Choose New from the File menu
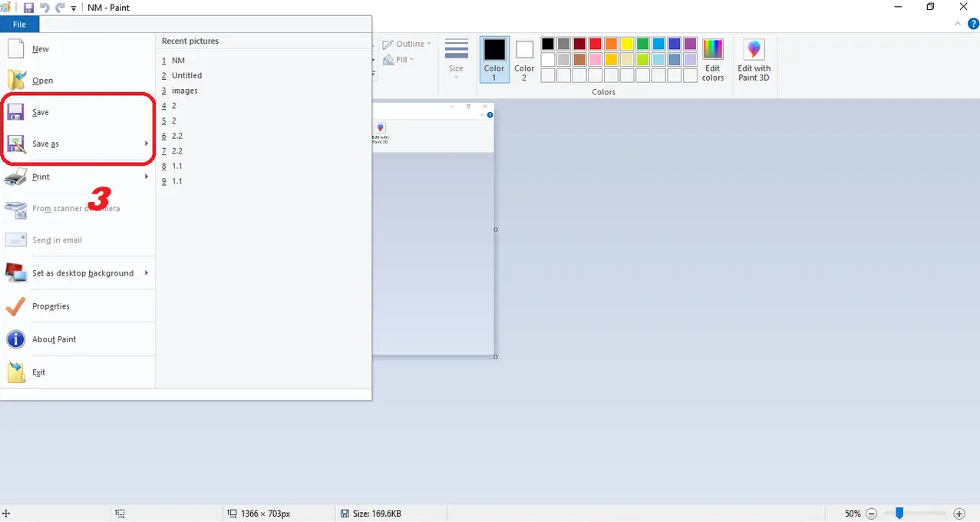The width and height of the screenshot is (980, 522). point(78,49)
